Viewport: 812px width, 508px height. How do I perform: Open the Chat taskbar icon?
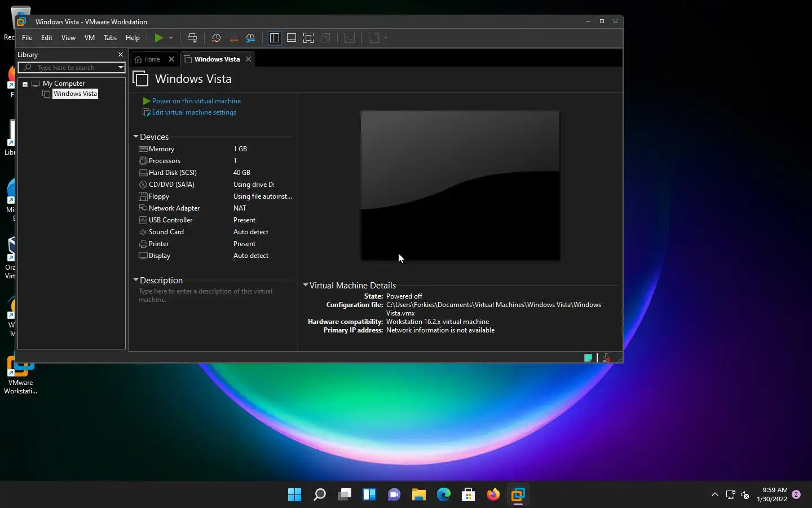(394, 495)
